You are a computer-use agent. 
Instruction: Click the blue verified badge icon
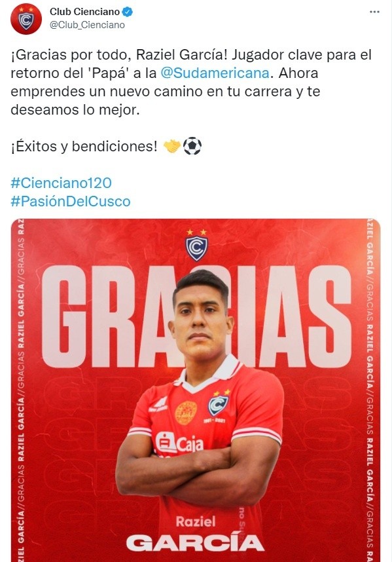tap(128, 12)
